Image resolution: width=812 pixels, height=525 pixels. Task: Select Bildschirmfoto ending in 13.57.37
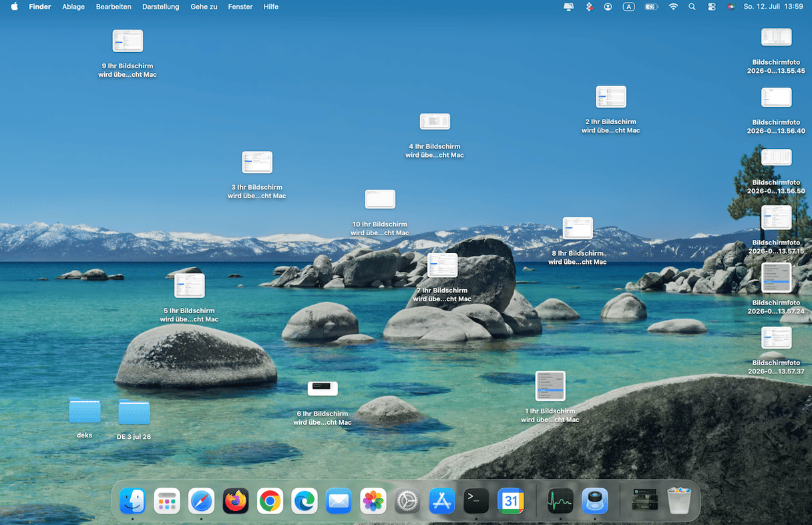pos(776,351)
